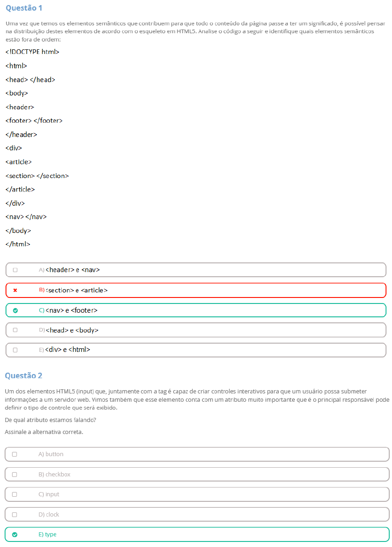Toggle the checkbox for the B) checkbox answer
Screen dimensions: 392x547
tap(15, 475)
